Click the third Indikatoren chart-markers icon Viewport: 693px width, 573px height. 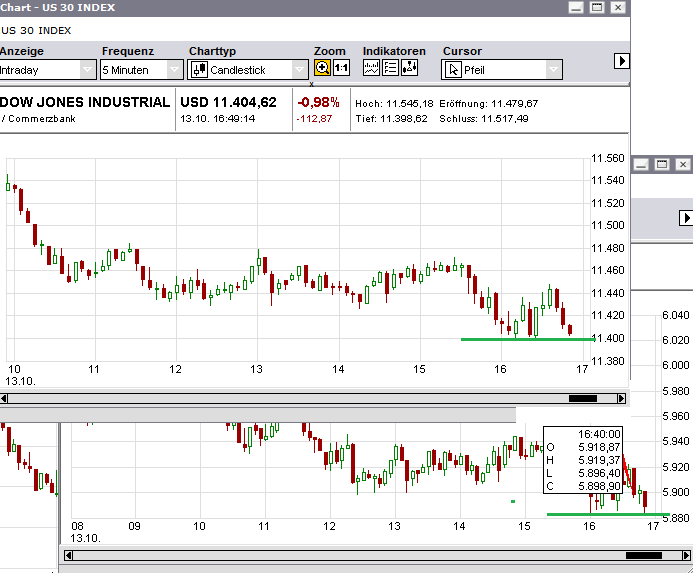coord(410,68)
